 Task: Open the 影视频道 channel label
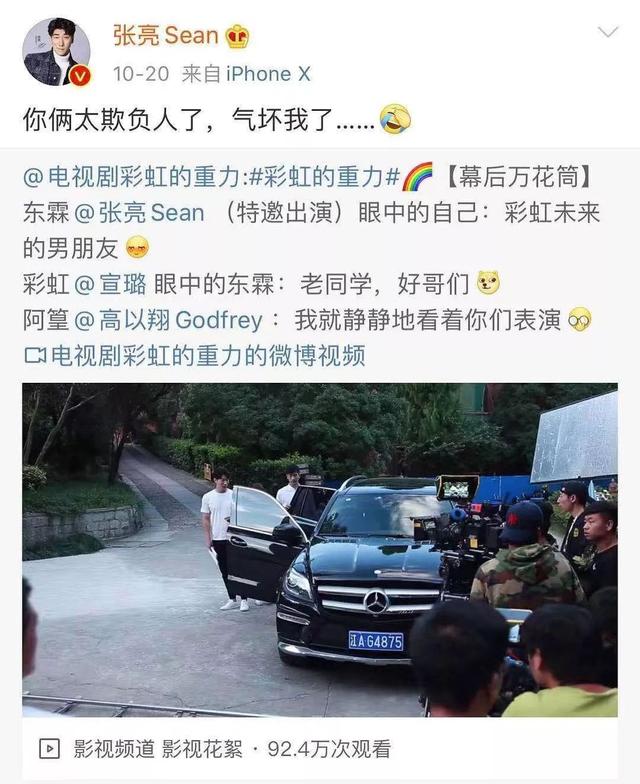coord(114,749)
